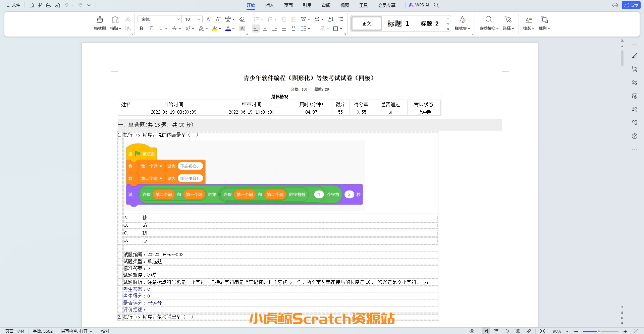
Task: Open Print Preview icon
Action: click(57, 5)
